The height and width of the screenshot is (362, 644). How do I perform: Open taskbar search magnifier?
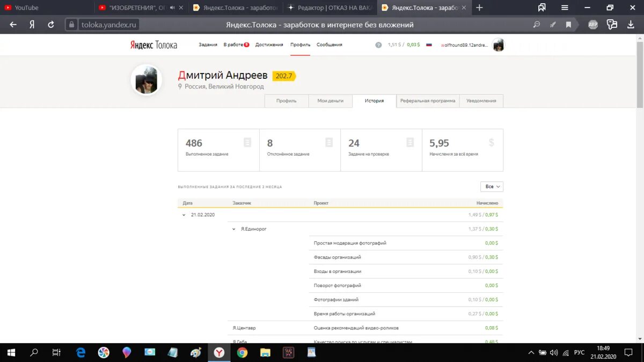point(34,352)
